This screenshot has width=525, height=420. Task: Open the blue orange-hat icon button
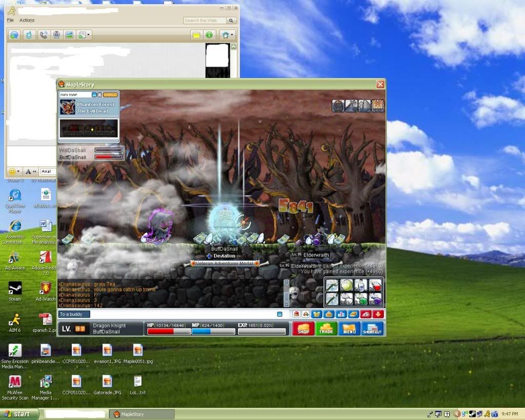tap(329, 314)
